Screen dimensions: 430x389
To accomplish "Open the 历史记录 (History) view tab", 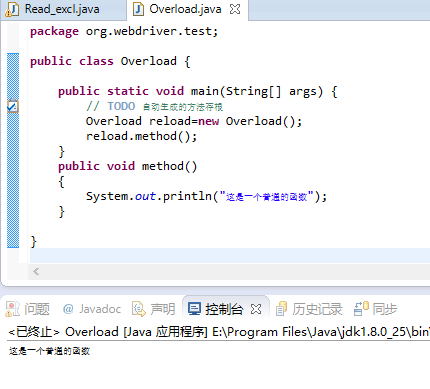I will point(309,309).
